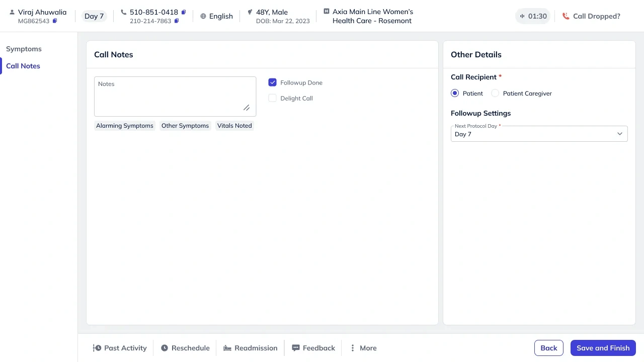644x362 pixels.
Task: Open Past Activity from bottom bar
Action: coord(120,348)
